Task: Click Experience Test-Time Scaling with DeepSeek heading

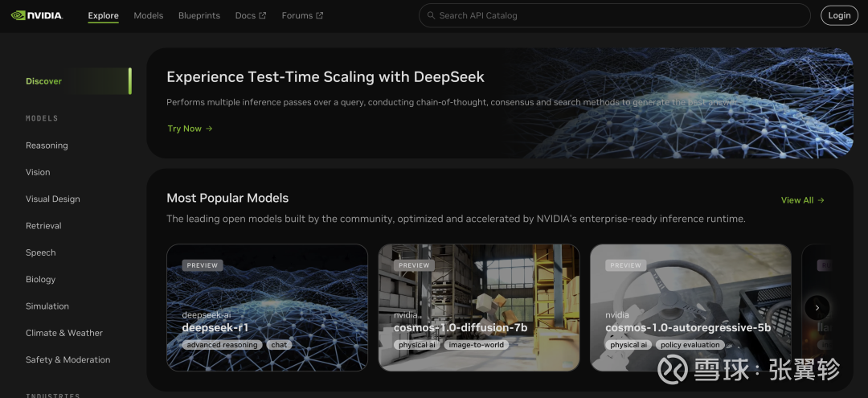Action: pos(325,77)
